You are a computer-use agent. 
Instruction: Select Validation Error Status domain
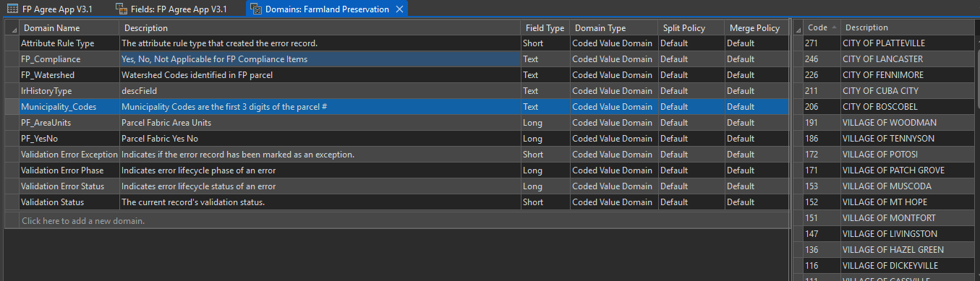69,186
